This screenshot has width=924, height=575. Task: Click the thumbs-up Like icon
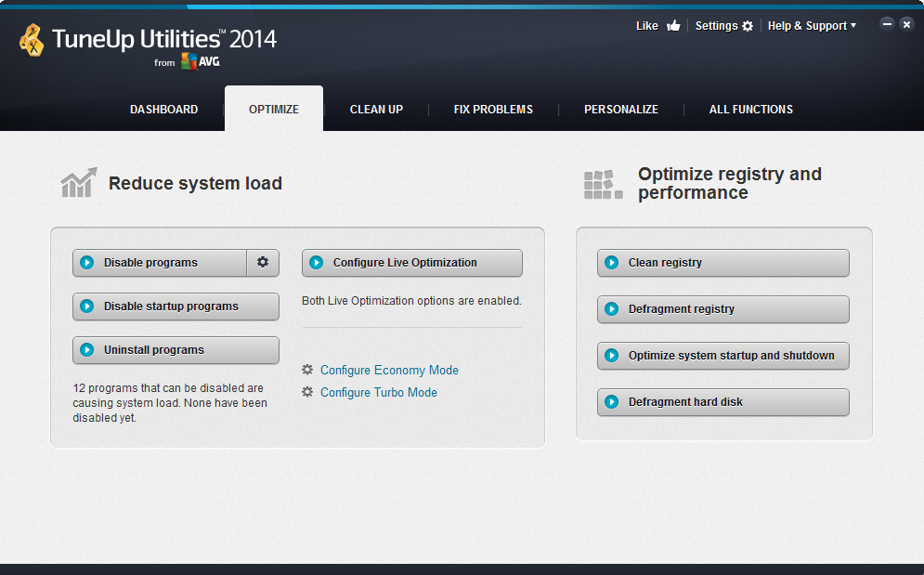[x=673, y=25]
